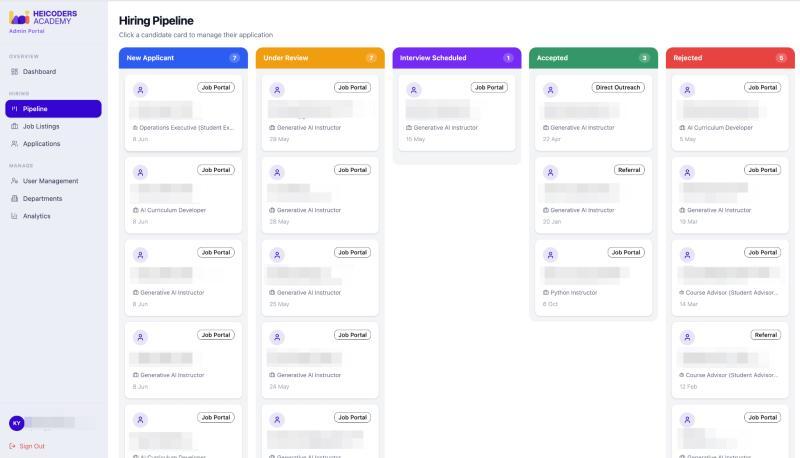This screenshot has height=458, width=800.
Task: Click blurred candidate name on 20 Jan card
Action: (582, 192)
